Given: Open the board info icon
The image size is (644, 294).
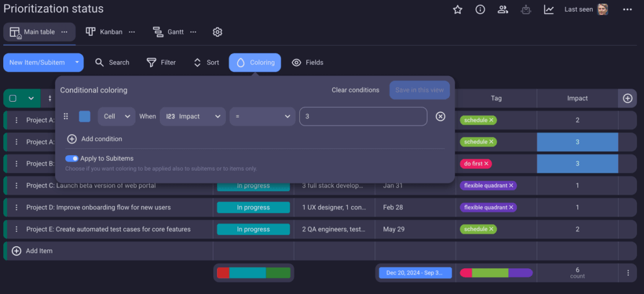Looking at the screenshot, I should pyautogui.click(x=480, y=9).
